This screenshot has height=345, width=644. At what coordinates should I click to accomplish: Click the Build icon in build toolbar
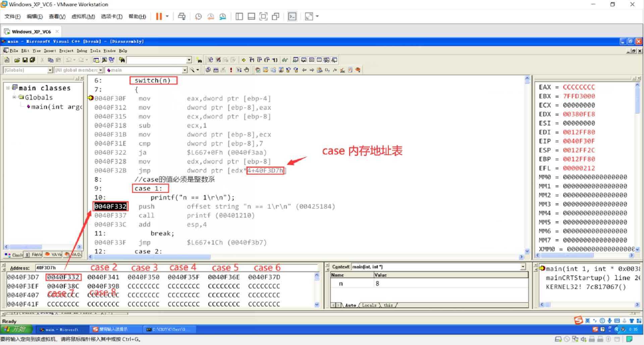pyautogui.click(x=216, y=70)
